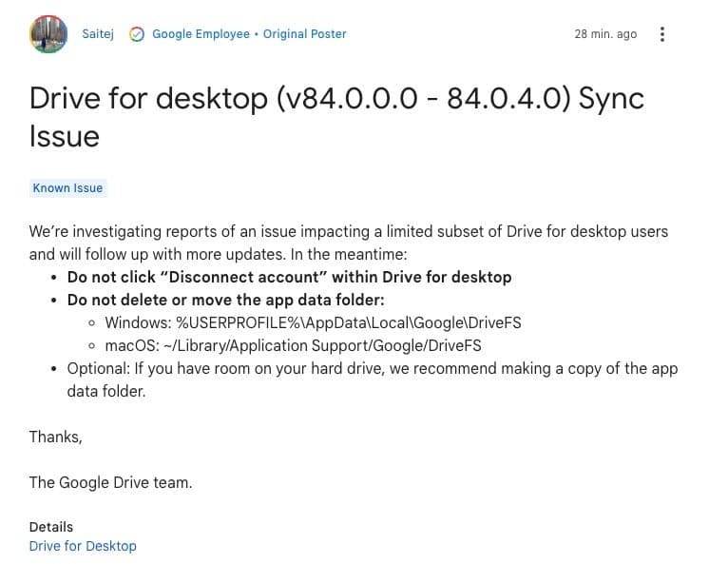Click the word Issue in the title's second line
Image resolution: width=728 pixels, height=564 pixels.
coord(65,136)
